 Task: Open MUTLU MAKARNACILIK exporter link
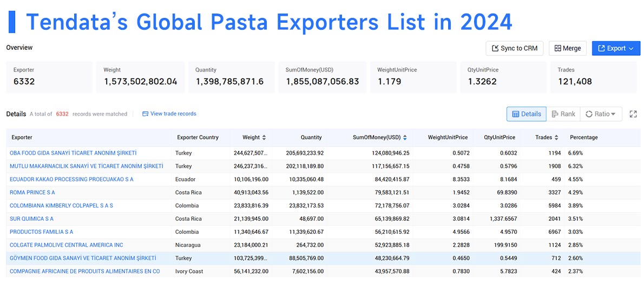[x=86, y=166]
